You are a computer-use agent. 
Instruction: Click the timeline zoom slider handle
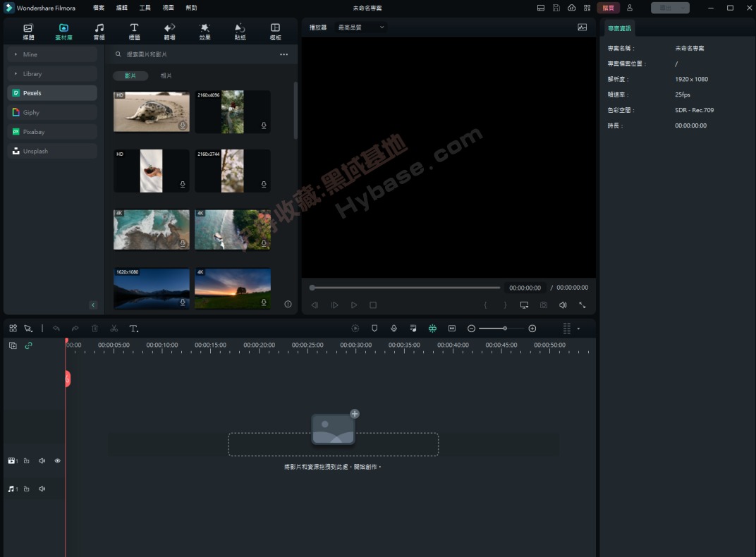505,329
